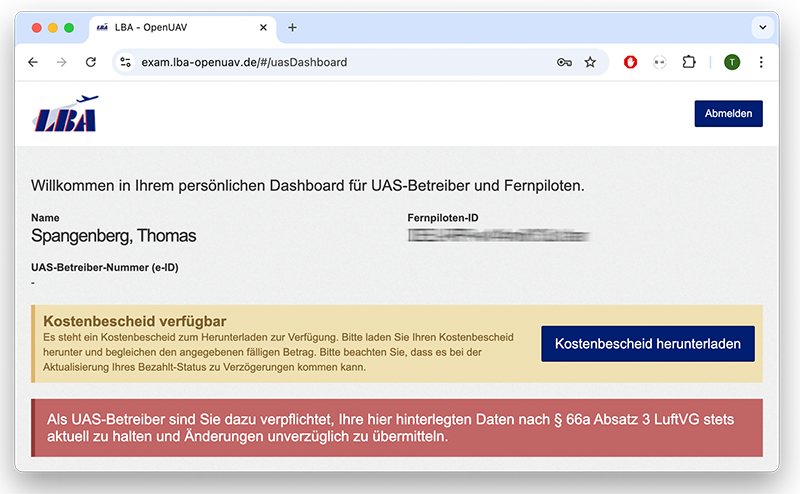Focus the address bar URL field
This screenshot has width=800, height=494.
[x=340, y=62]
